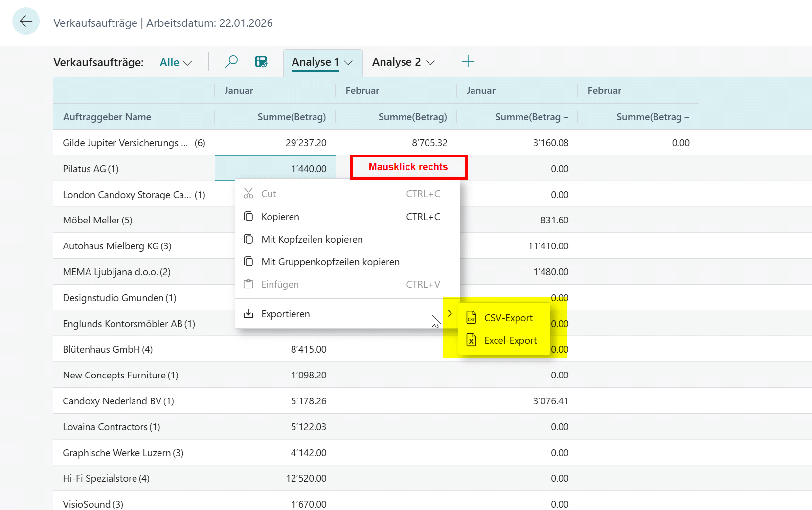Screen dimensions: 812x510
Task: Add a new analysis tab with plus icon
Action: coord(468,62)
